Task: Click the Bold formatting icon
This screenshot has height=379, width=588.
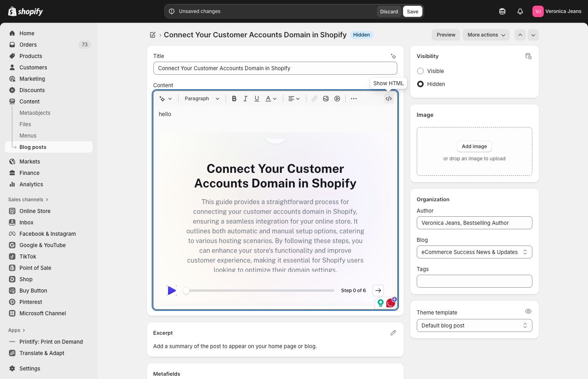Action: [234, 99]
